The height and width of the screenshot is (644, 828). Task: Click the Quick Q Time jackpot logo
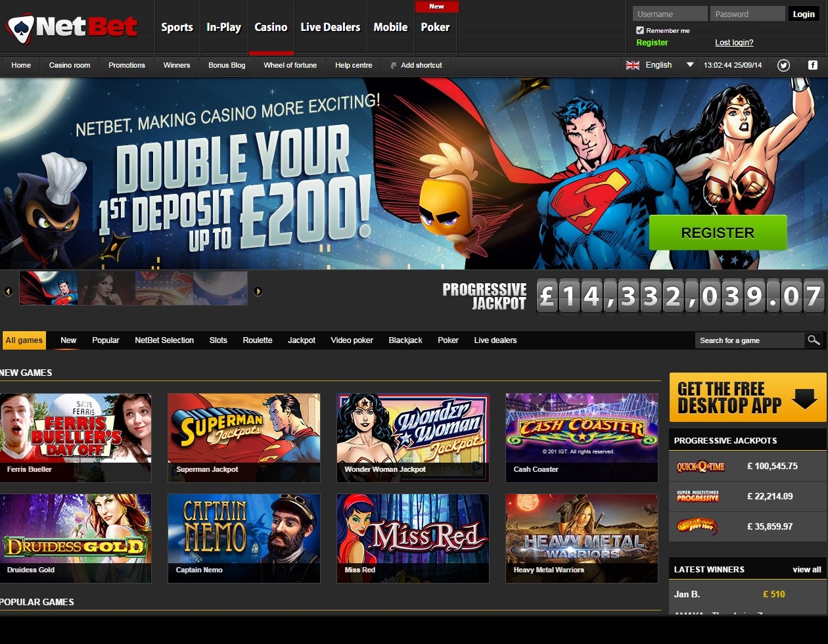click(x=701, y=467)
